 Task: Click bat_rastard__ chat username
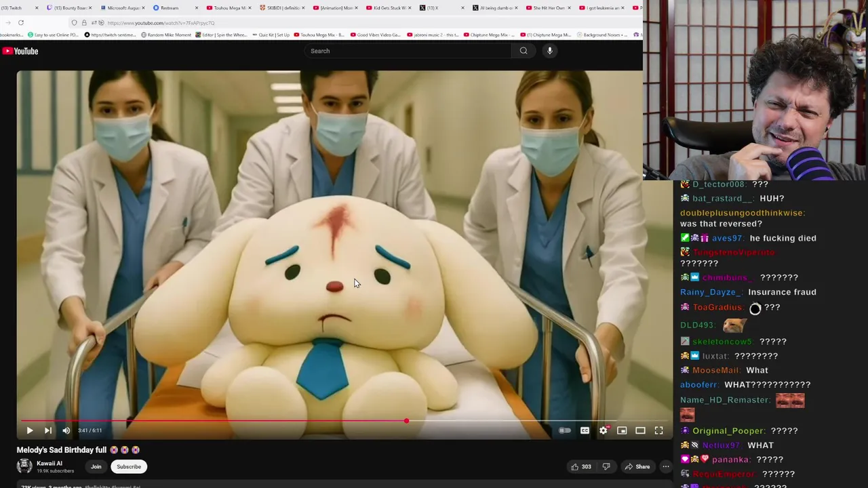click(x=722, y=199)
